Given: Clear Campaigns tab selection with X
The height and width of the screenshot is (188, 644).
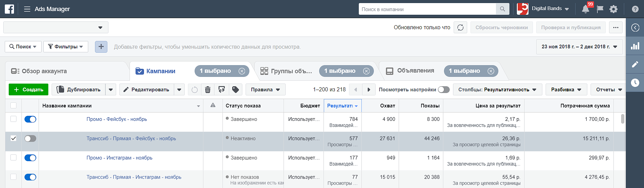Looking at the screenshot, I should [x=242, y=71].
